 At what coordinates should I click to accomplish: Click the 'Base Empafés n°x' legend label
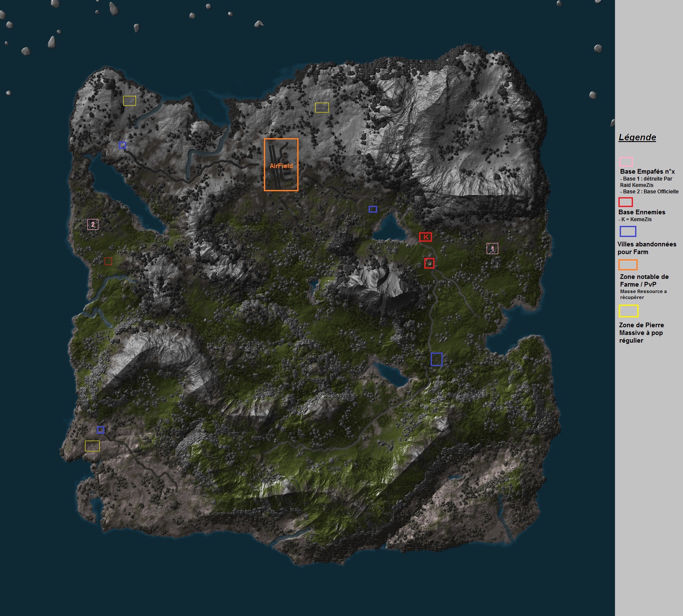click(647, 172)
